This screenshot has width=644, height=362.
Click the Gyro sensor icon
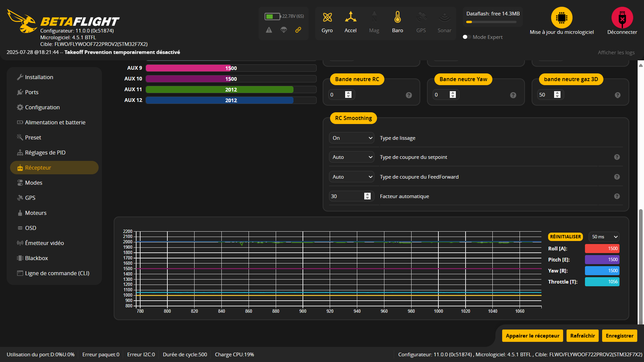point(327,17)
